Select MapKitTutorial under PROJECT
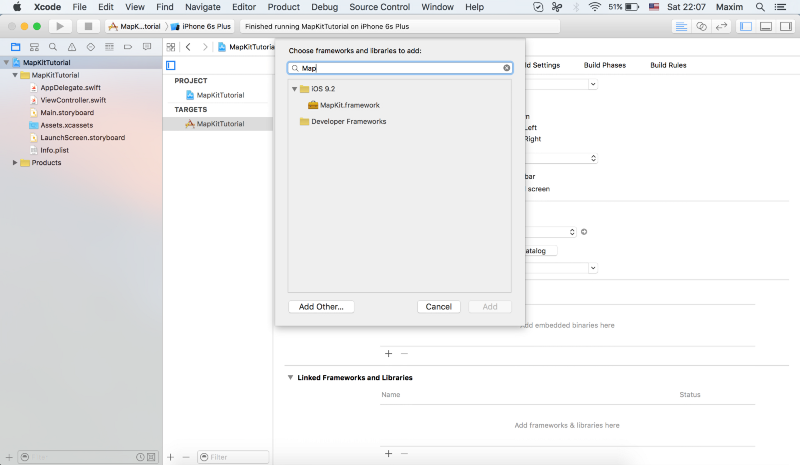 click(220, 95)
